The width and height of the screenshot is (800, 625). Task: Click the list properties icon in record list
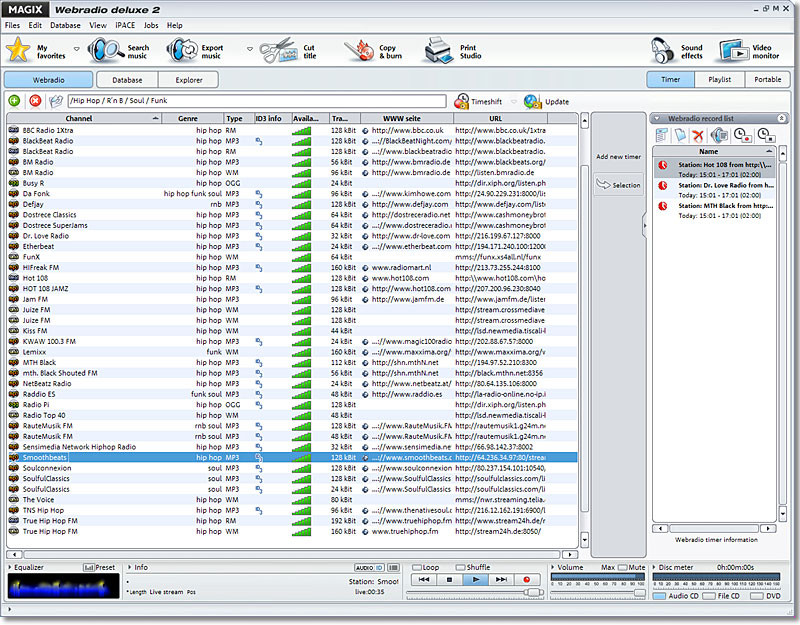(662, 135)
